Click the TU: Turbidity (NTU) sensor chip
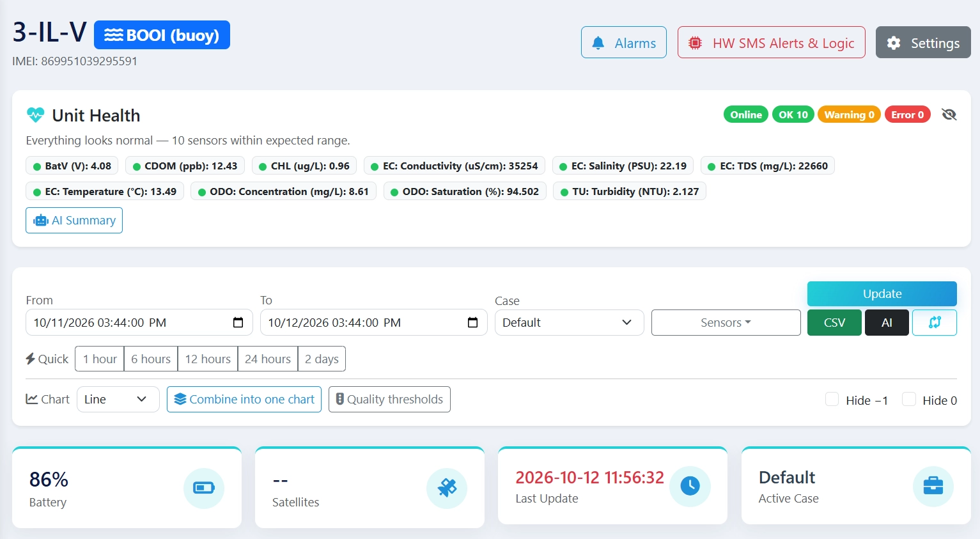The width and height of the screenshot is (980, 539). click(630, 191)
